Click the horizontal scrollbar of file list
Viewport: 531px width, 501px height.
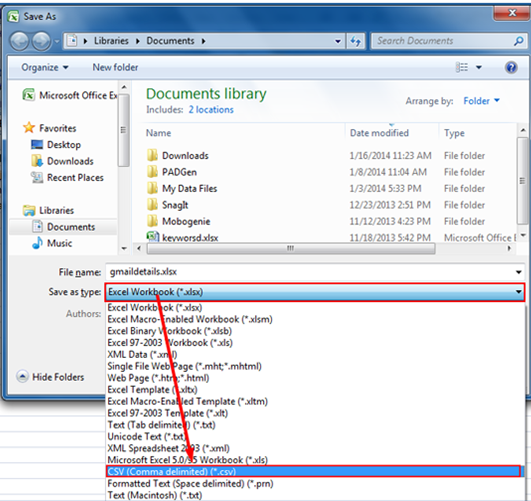coord(291,248)
